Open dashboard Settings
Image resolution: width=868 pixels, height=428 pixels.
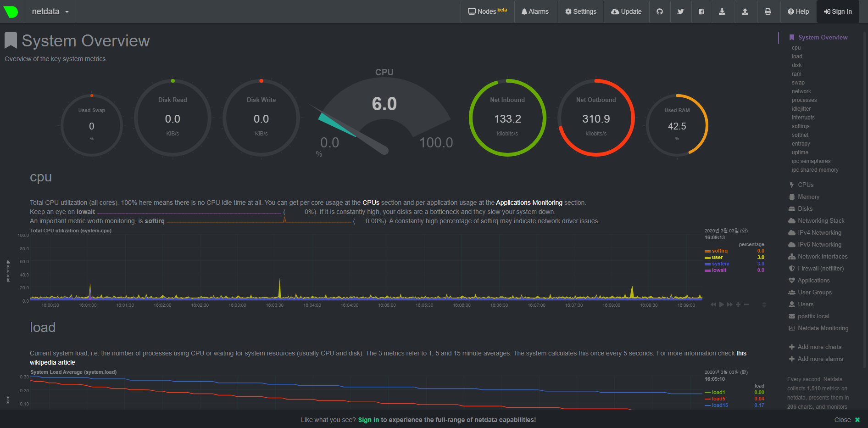click(581, 11)
